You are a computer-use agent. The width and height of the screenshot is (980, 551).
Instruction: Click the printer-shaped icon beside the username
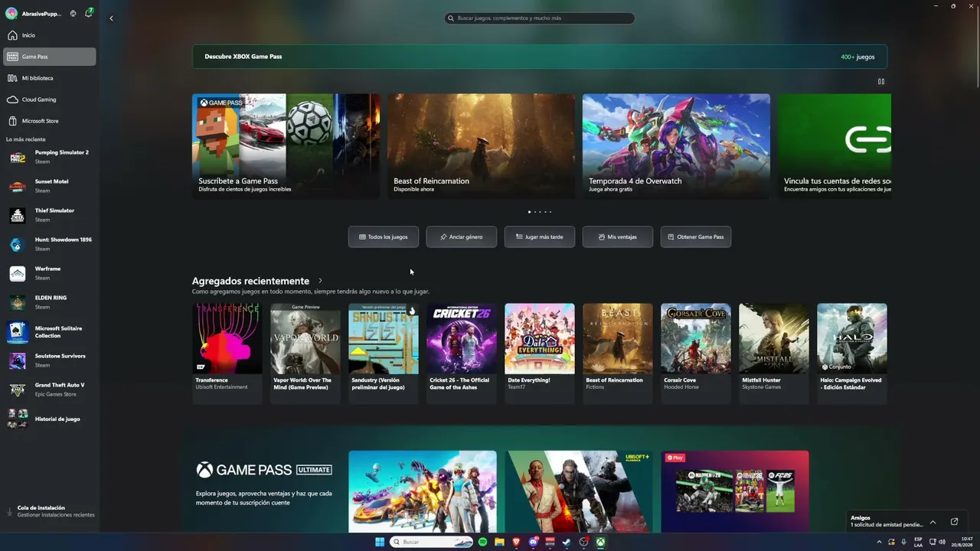tap(73, 13)
